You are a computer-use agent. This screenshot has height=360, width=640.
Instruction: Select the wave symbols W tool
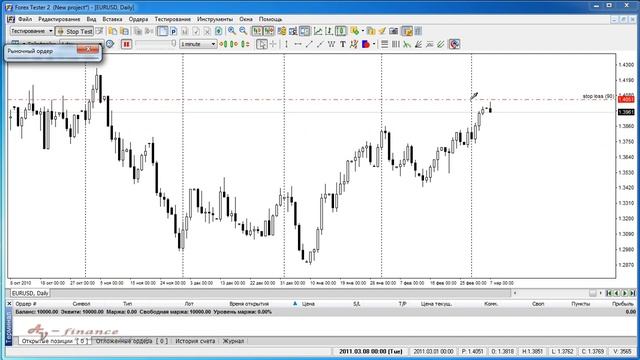(x=331, y=44)
